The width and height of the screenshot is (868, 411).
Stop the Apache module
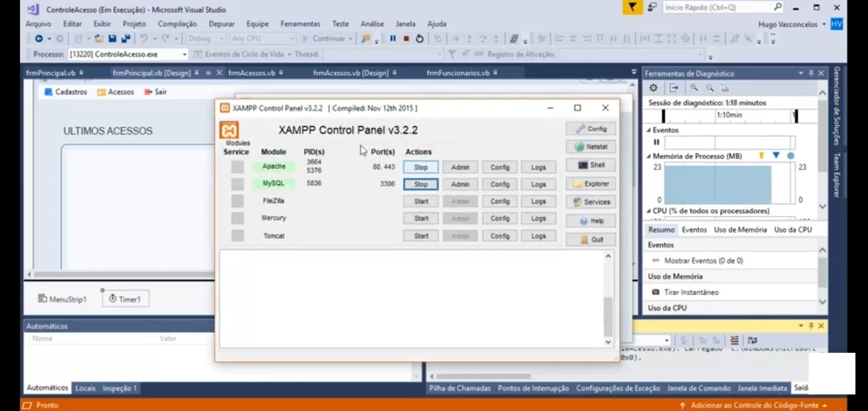(x=421, y=167)
